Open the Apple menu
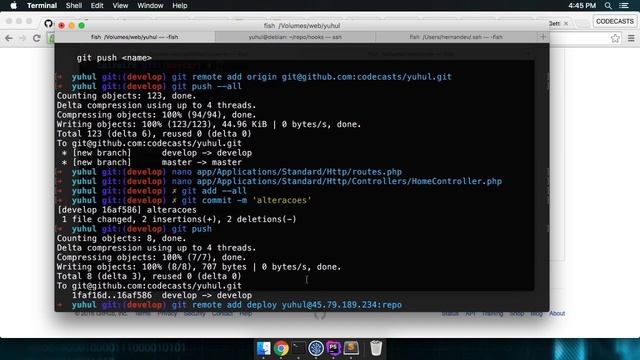This screenshot has height=360, width=640. pyautogui.click(x=13, y=5)
